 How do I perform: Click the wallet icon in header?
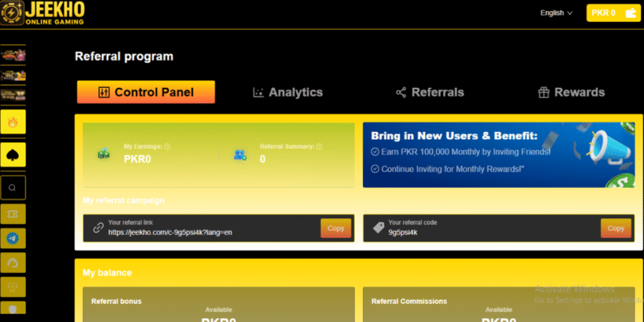tap(630, 13)
